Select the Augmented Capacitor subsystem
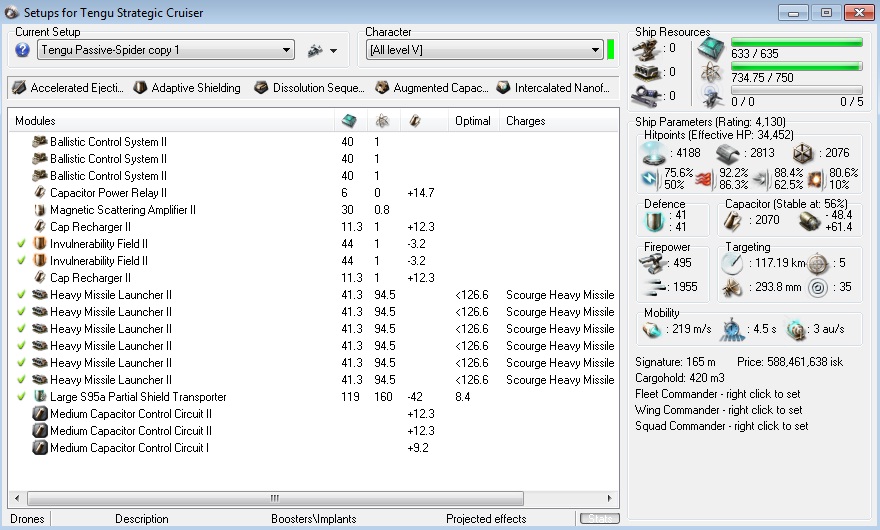880x530 pixels. point(432,88)
